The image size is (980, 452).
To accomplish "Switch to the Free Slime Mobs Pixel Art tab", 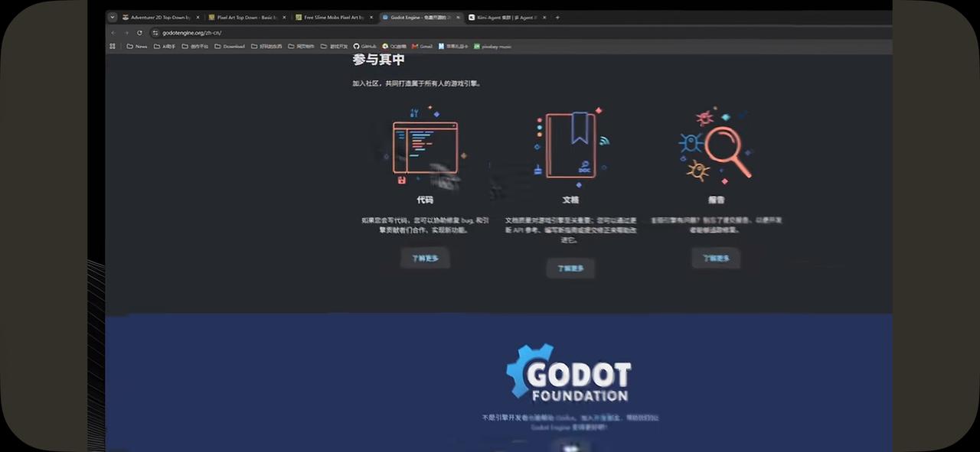I will pyautogui.click(x=335, y=17).
